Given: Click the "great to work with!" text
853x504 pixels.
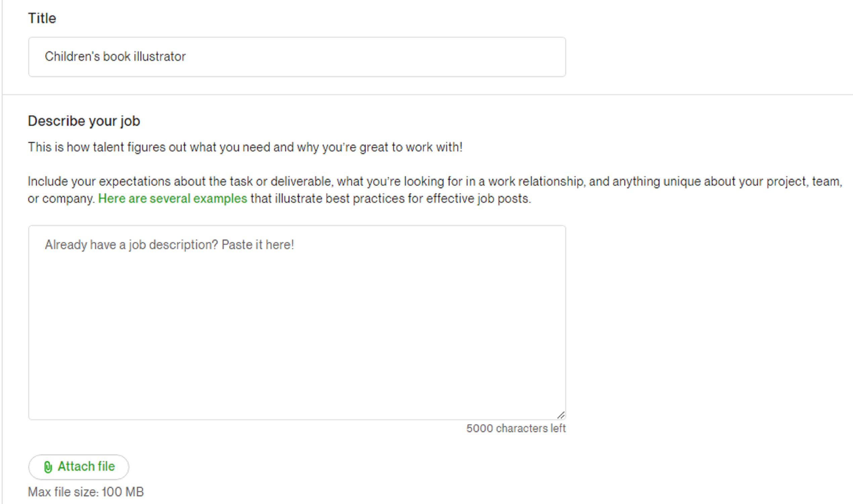Looking at the screenshot, I should point(410,147).
